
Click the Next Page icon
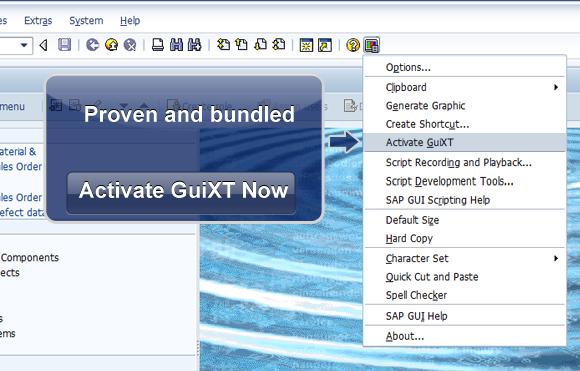(260, 45)
